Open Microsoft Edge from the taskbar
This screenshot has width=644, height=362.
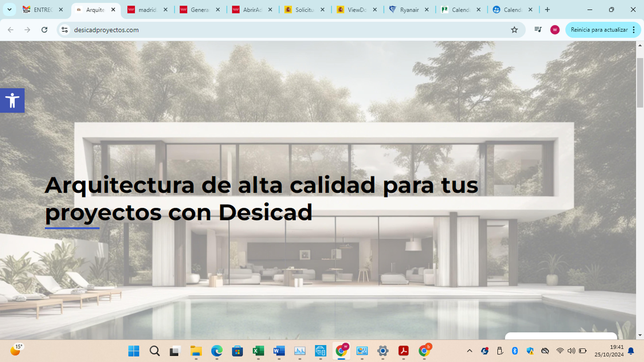point(217,351)
